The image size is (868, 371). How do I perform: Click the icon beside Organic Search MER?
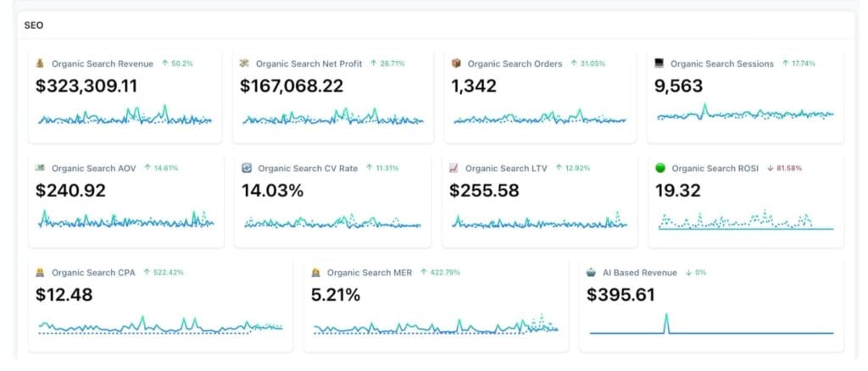click(315, 273)
